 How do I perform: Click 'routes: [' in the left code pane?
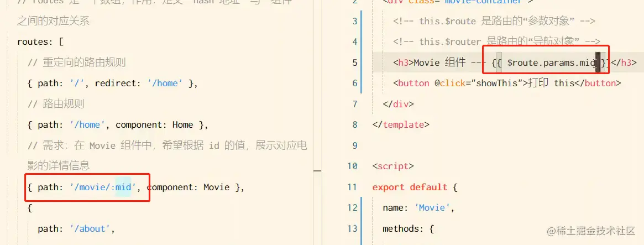40,42
